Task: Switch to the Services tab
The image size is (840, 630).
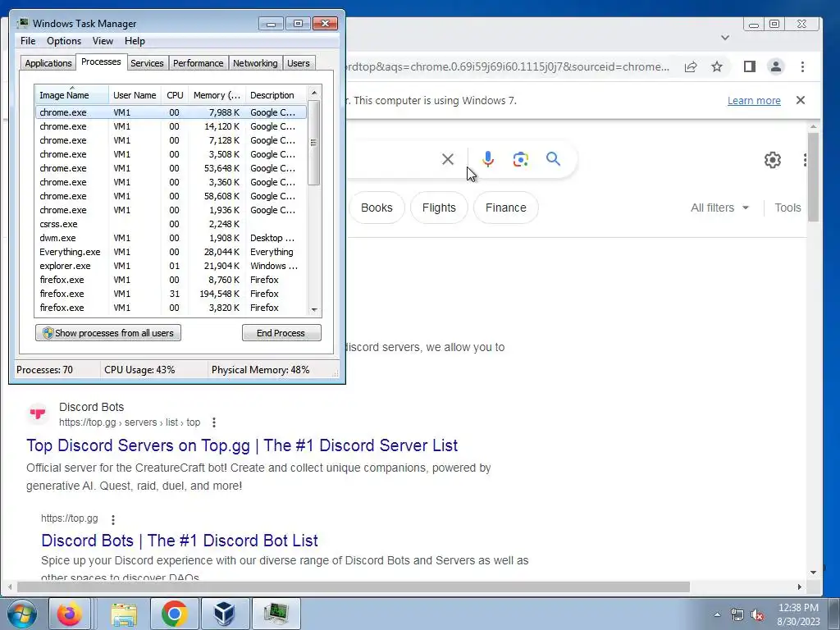Action: [147, 63]
